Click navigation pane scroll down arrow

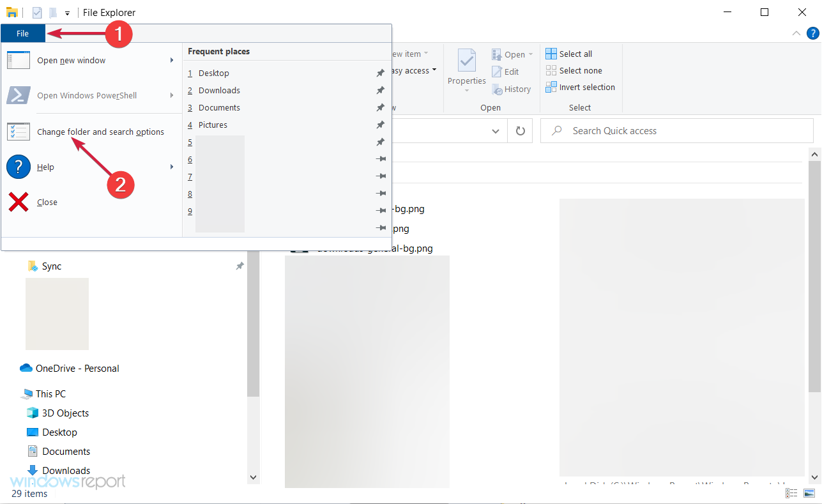253,477
